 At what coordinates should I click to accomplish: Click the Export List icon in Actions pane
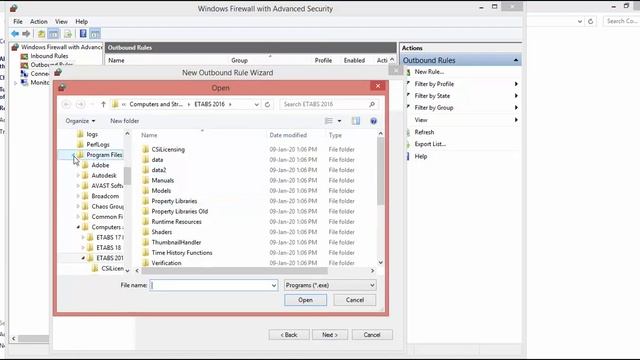coord(408,144)
